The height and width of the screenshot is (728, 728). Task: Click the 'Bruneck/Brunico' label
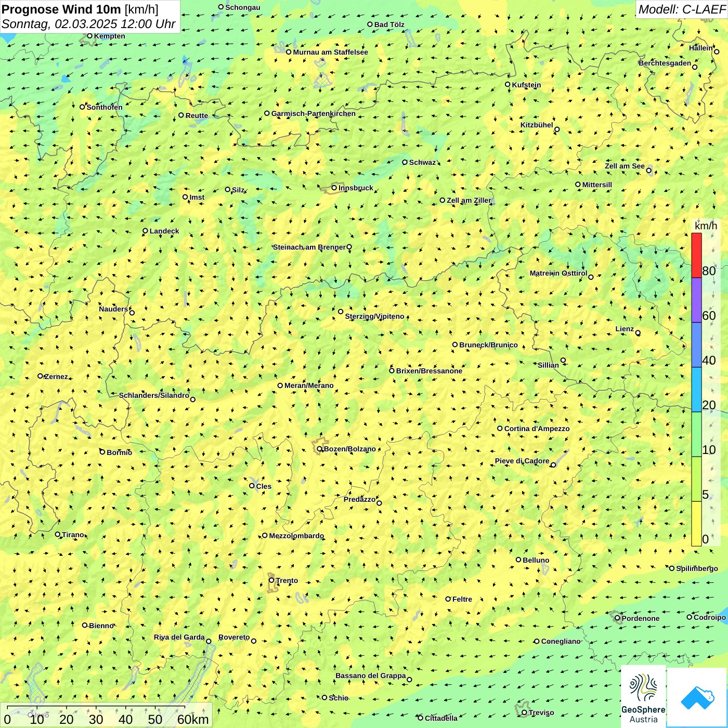click(x=488, y=345)
